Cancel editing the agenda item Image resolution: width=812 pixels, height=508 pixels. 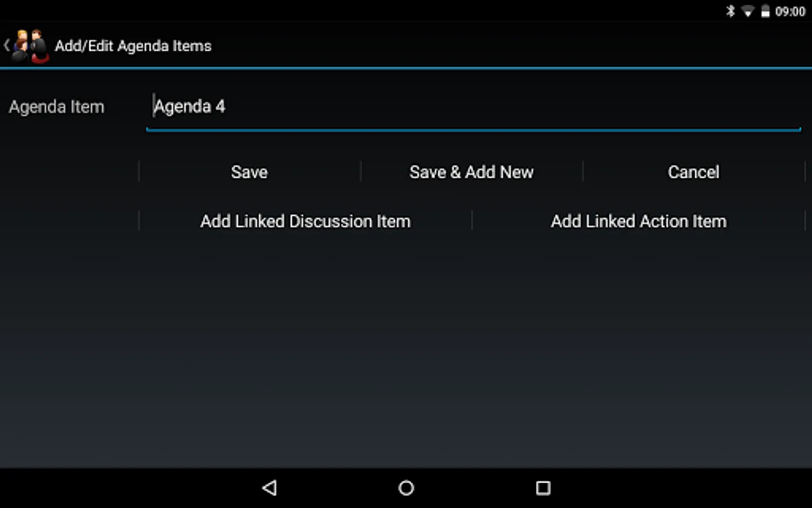click(x=694, y=172)
